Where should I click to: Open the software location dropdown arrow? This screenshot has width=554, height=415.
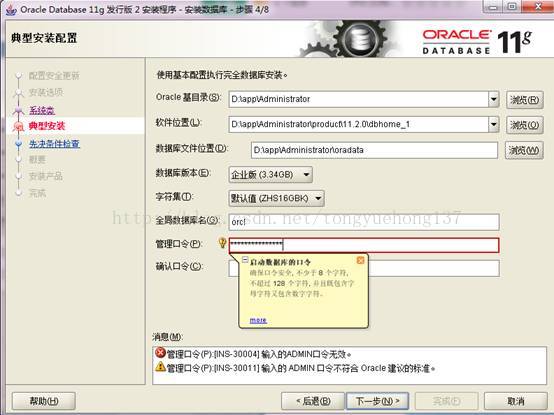[x=494, y=124]
